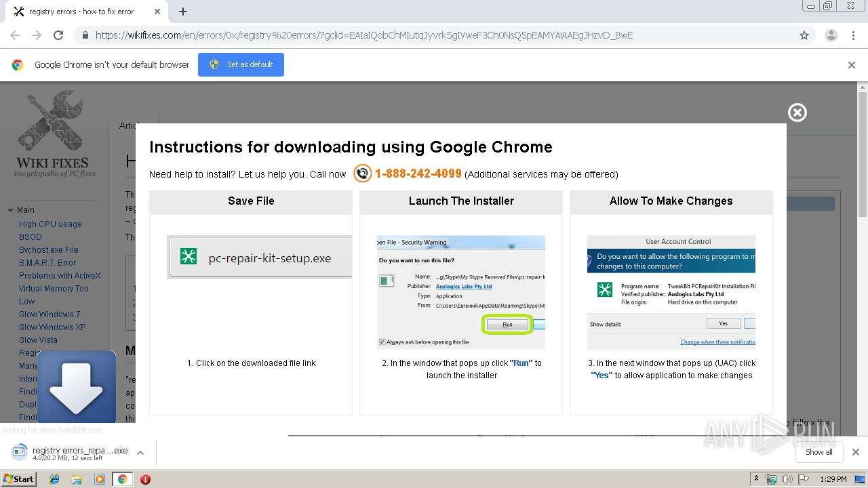Image resolution: width=868 pixels, height=488 pixels.
Task: Click the Save File step heading
Action: click(251, 201)
